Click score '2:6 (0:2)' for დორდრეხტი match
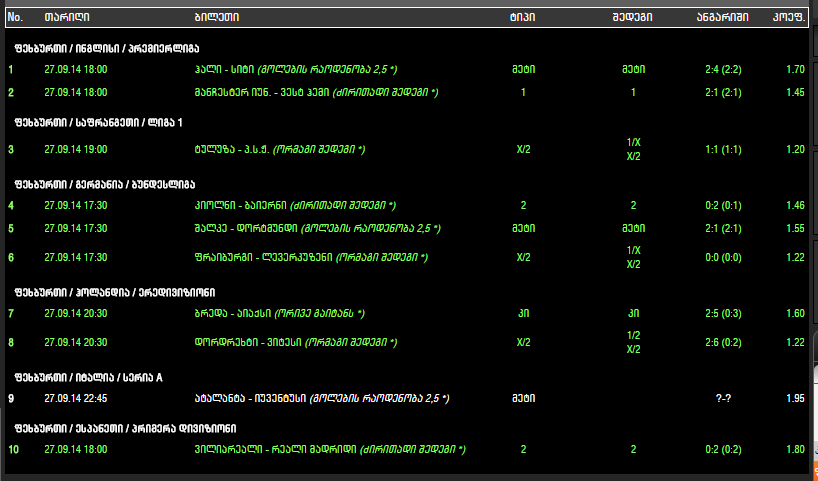The width and height of the screenshot is (818, 481). pyautogui.click(x=723, y=343)
